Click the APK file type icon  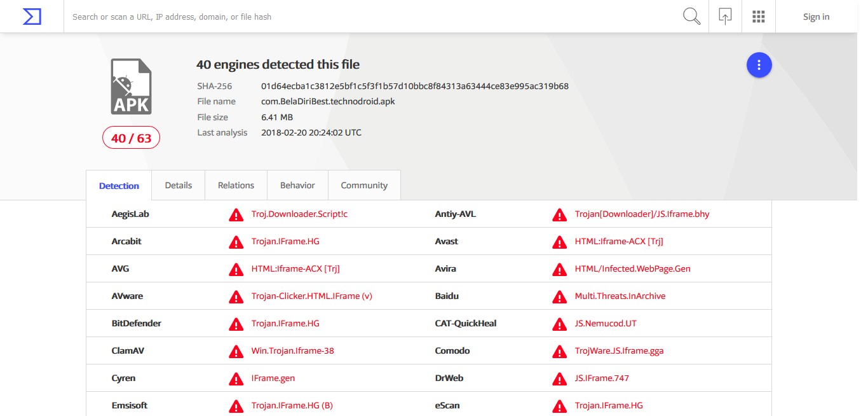coord(131,87)
